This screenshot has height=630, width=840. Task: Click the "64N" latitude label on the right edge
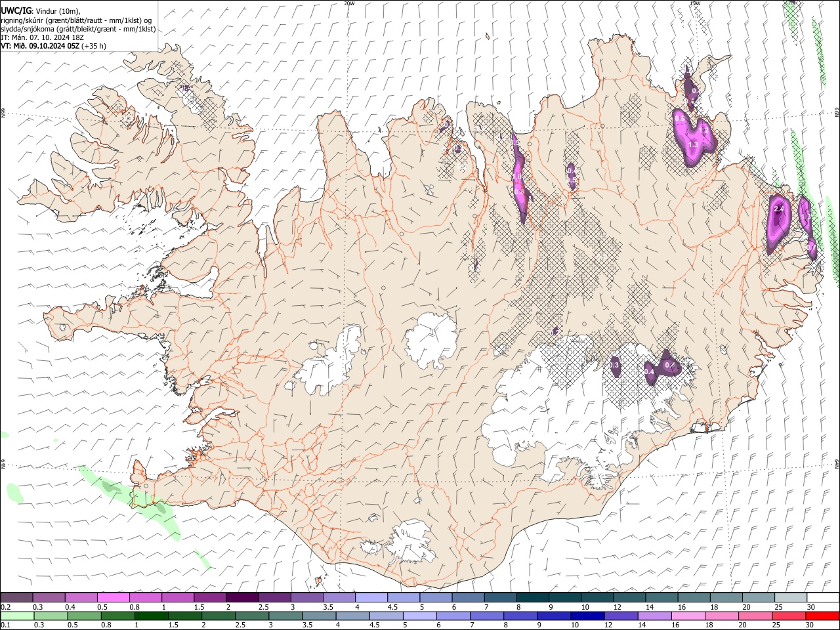click(x=837, y=463)
